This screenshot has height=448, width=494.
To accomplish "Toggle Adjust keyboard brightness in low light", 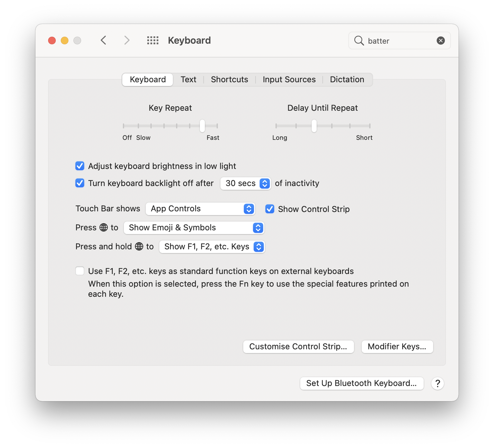I will pos(80,166).
